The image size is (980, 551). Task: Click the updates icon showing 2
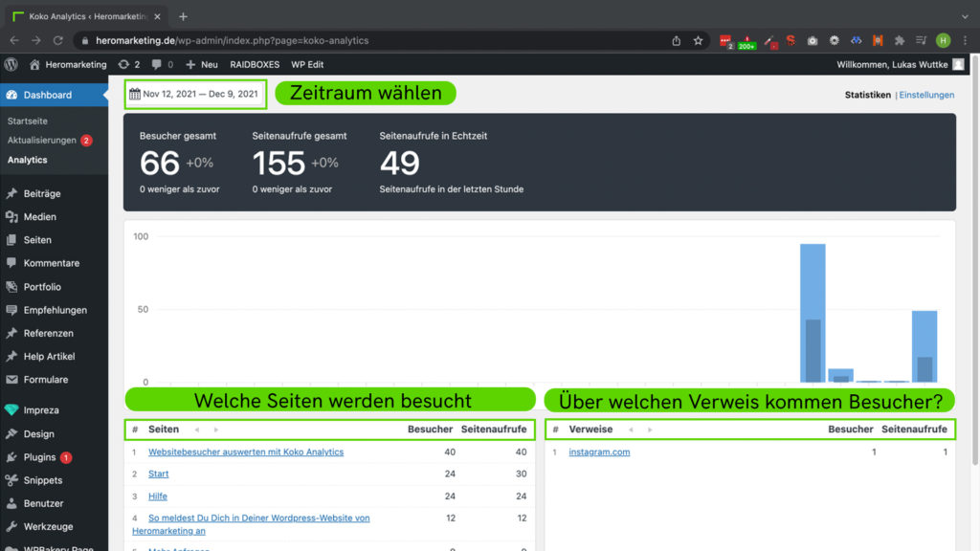tap(129, 64)
